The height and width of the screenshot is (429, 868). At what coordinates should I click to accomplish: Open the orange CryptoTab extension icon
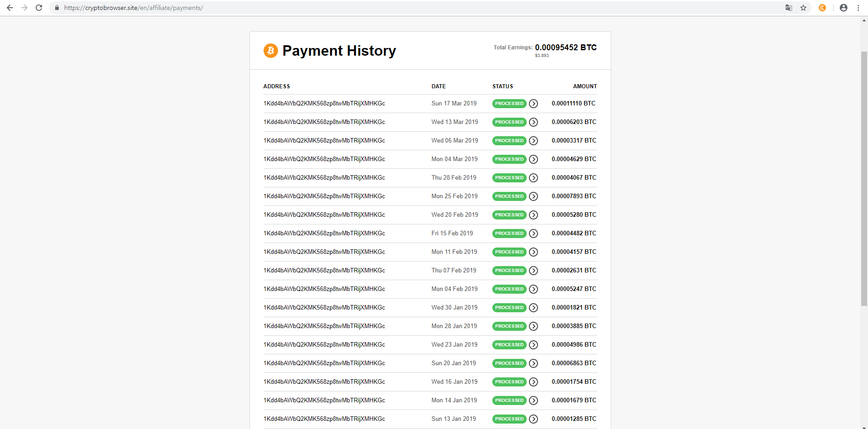822,8
